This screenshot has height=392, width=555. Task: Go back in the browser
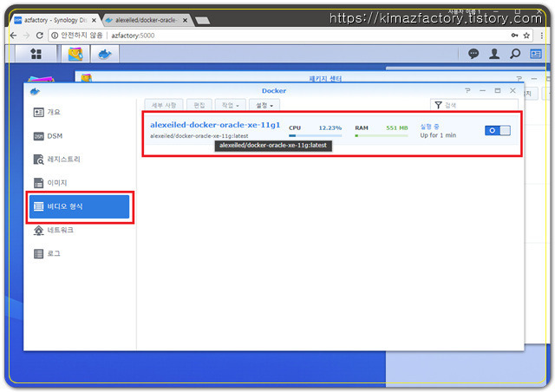(14, 36)
